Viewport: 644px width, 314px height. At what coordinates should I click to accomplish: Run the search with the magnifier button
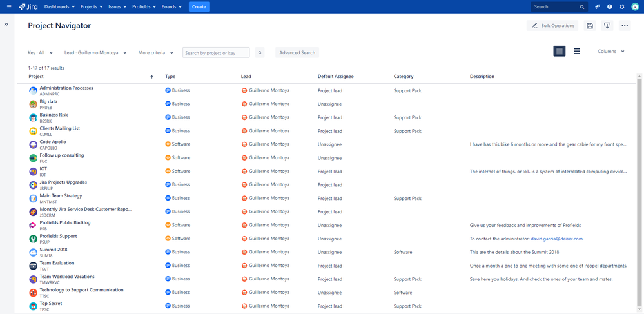(260, 53)
